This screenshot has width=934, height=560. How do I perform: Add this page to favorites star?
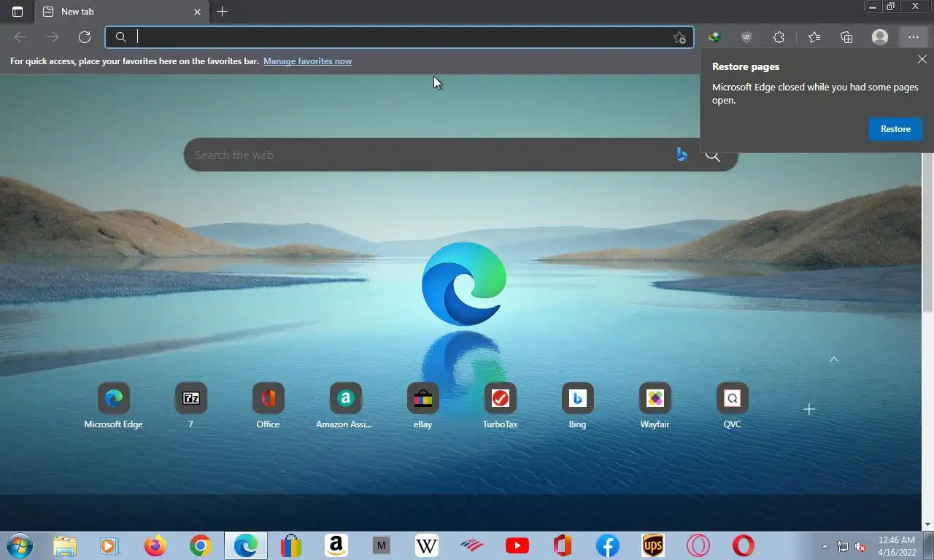pyautogui.click(x=679, y=38)
